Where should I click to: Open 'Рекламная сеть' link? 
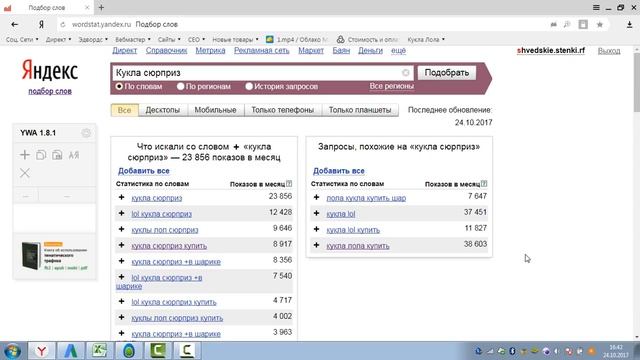click(x=262, y=51)
